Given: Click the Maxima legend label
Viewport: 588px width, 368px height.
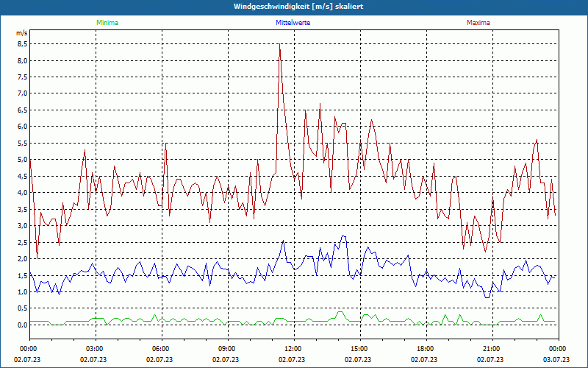Looking at the screenshot, I should 478,23.
